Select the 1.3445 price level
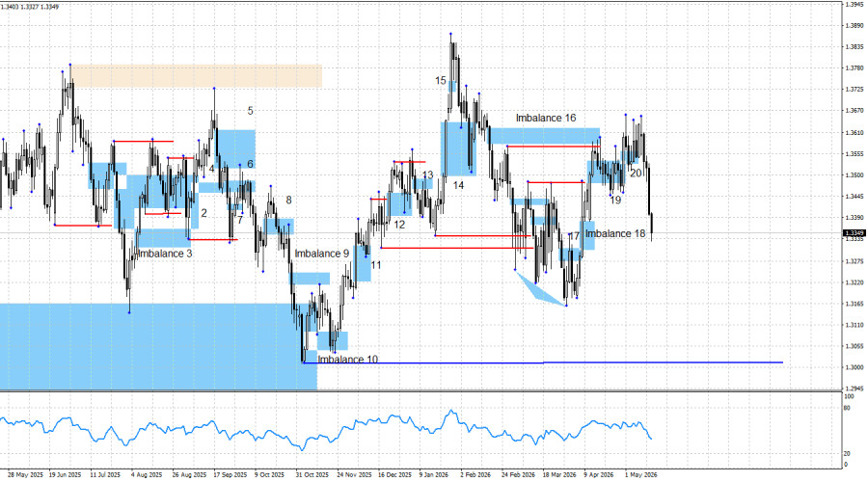 click(854, 197)
